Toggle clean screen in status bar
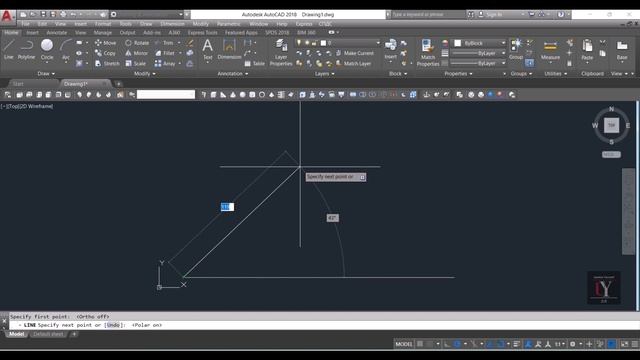640x360 pixels. click(x=624, y=344)
